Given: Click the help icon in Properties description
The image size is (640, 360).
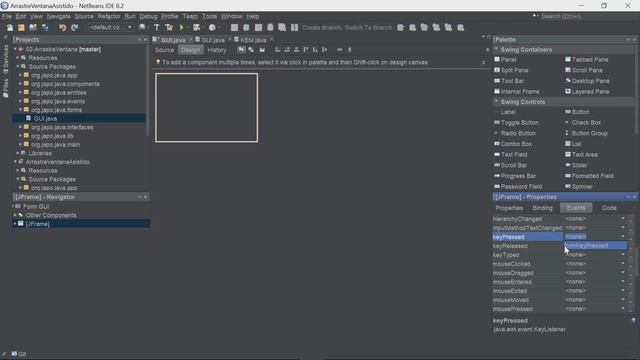Looking at the screenshot, I should click(x=633, y=321).
